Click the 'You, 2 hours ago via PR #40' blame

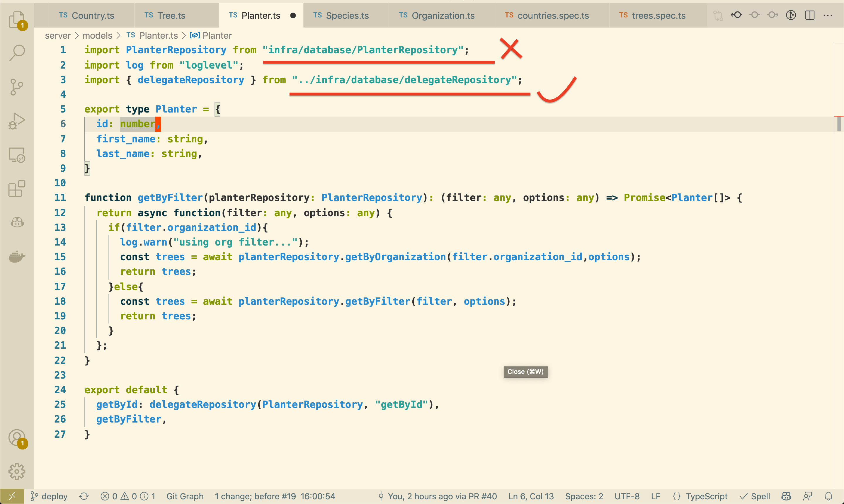click(x=438, y=496)
